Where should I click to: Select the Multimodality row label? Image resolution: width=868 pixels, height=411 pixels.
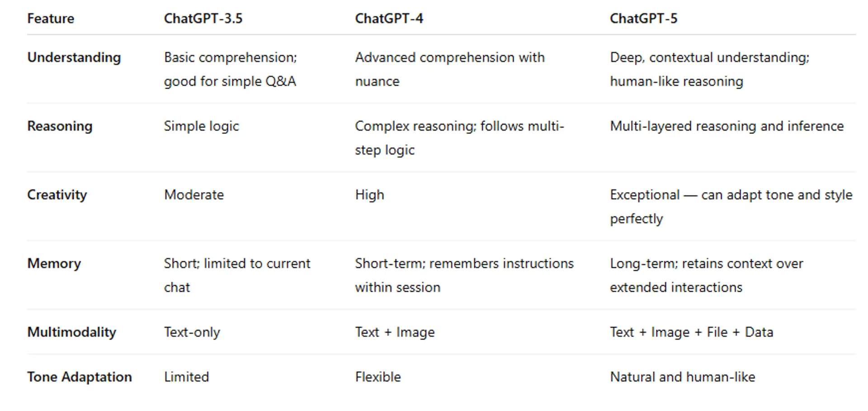(72, 332)
